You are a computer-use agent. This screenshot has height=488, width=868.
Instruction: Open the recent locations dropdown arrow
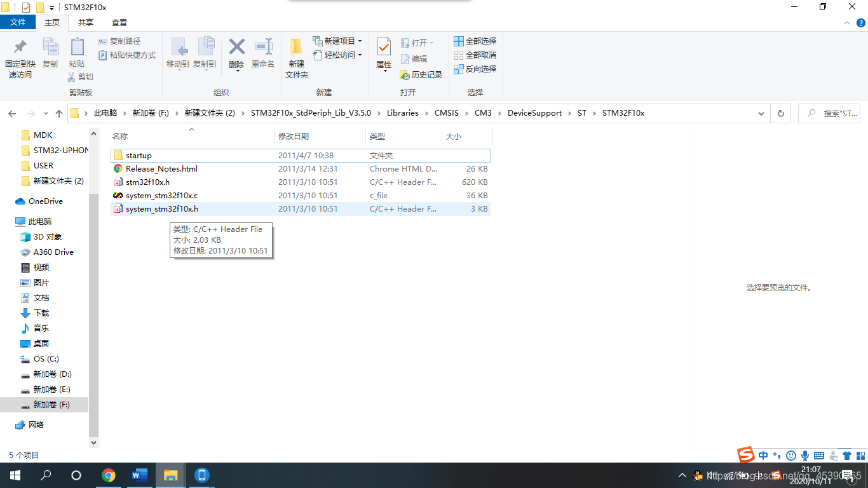click(46, 114)
